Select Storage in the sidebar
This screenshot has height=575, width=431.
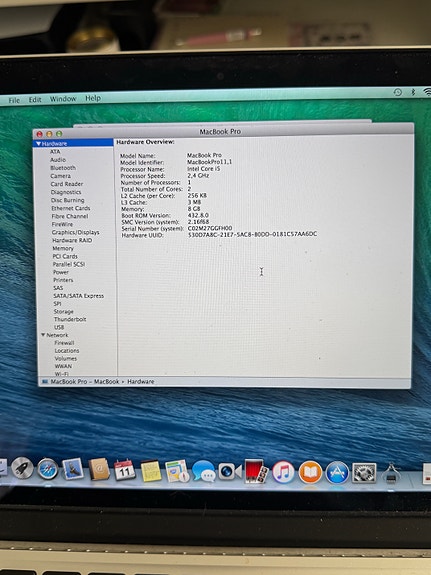(63, 311)
